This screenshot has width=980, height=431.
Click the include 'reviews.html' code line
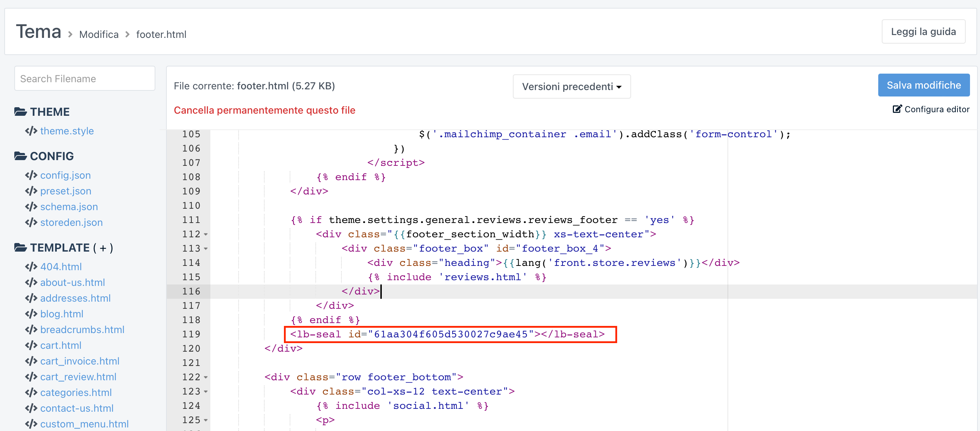[457, 277]
